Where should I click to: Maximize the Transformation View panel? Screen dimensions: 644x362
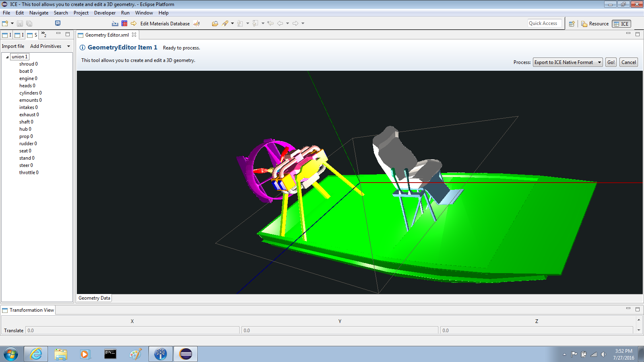638,309
